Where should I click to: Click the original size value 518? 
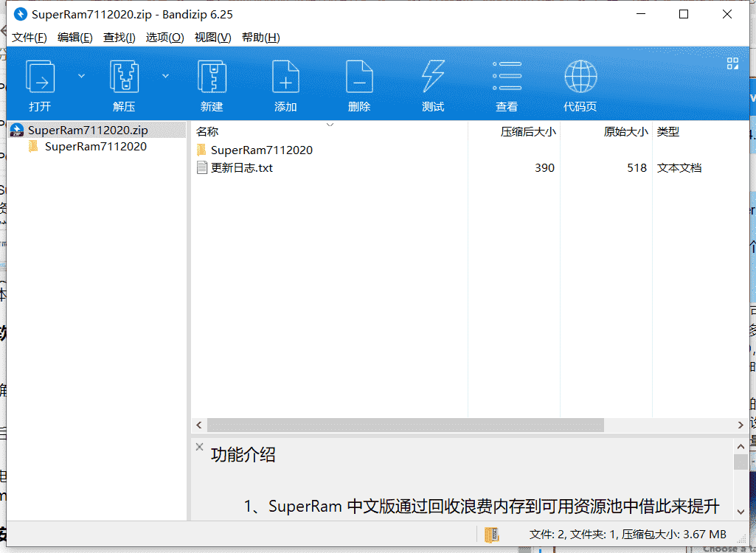(637, 168)
